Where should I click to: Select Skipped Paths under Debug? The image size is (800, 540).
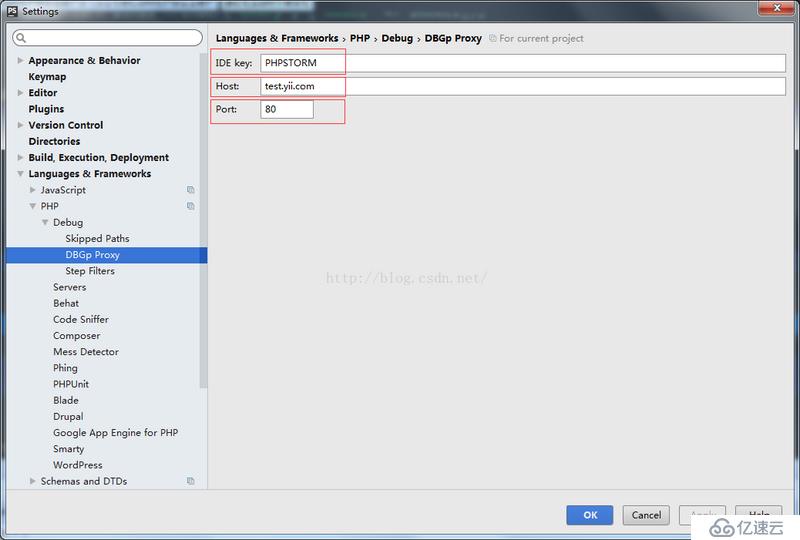[x=97, y=238]
